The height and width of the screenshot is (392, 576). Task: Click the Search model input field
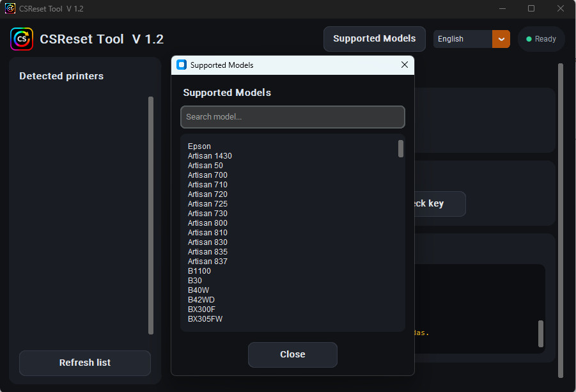point(292,117)
